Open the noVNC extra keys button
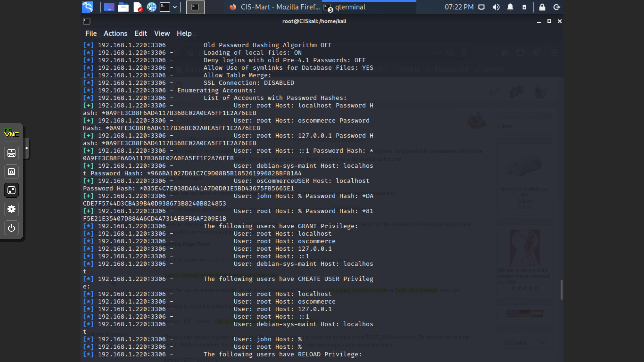 [x=12, y=172]
